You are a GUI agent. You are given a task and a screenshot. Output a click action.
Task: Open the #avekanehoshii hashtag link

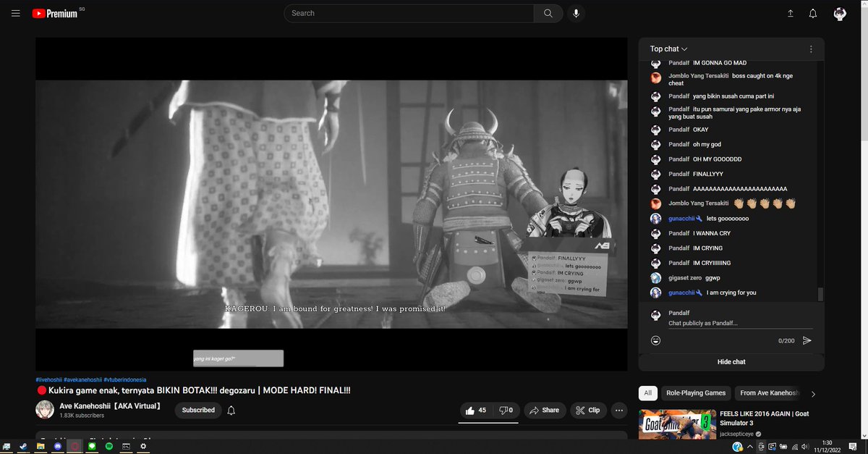point(83,379)
